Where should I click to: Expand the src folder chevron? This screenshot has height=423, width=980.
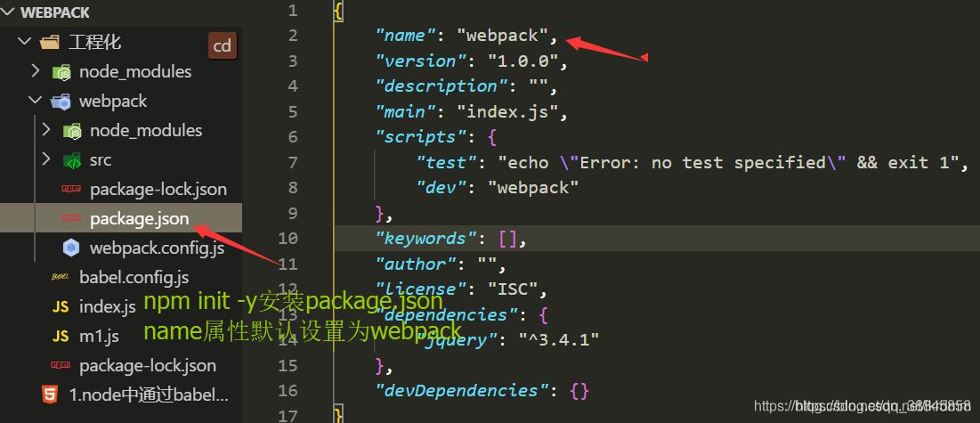(46, 159)
